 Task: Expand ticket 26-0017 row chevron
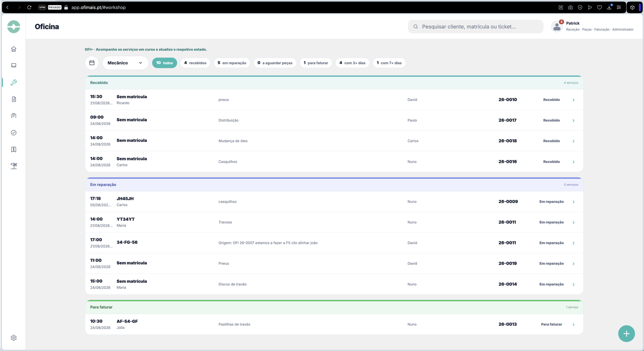pos(574,121)
